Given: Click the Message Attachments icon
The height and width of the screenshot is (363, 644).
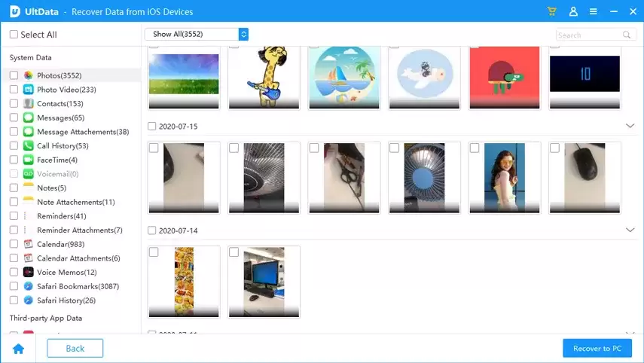Looking at the screenshot, I should point(29,131).
